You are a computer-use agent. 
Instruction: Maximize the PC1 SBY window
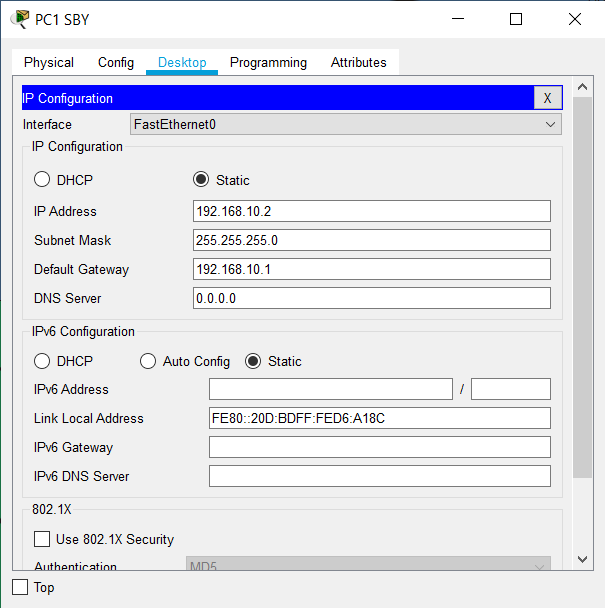pos(516,19)
